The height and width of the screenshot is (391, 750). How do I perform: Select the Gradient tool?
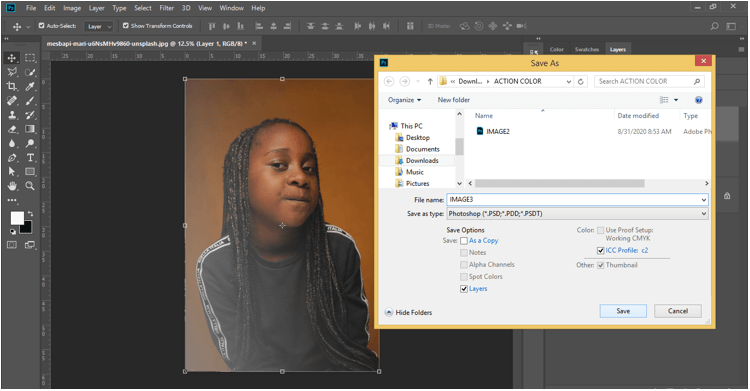(30, 129)
